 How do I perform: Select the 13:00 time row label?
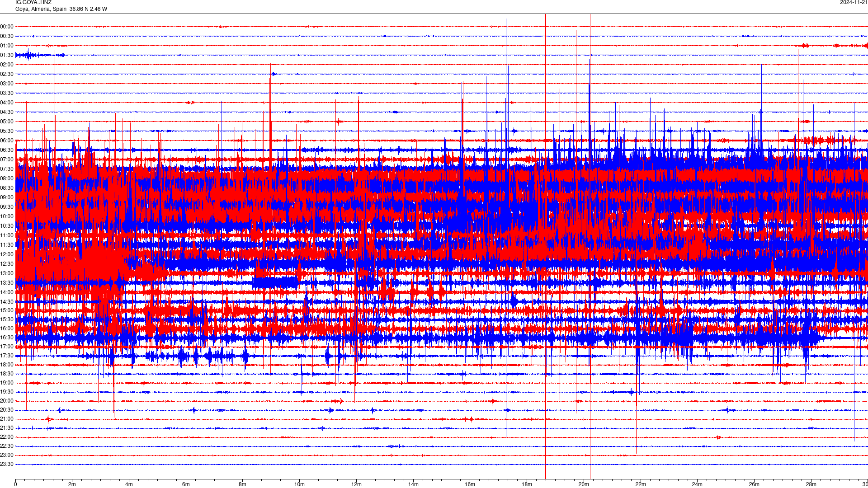point(7,273)
